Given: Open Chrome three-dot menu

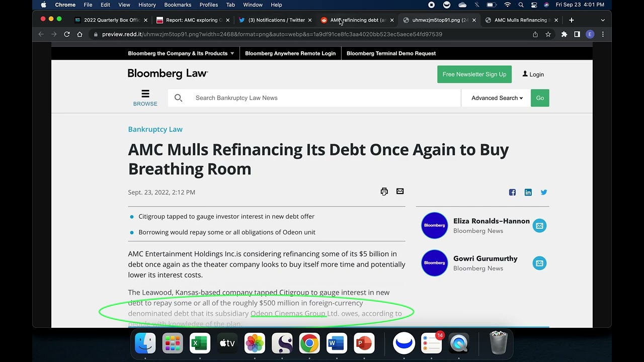Looking at the screenshot, I should pyautogui.click(x=603, y=34).
